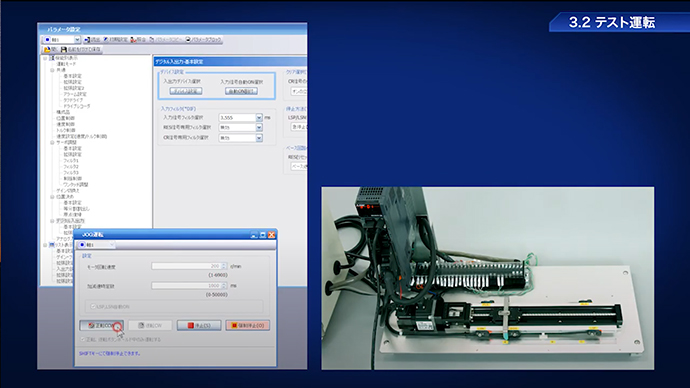This screenshot has height=388, width=690.
Task: Select Gain Switching (ゲイン切換え) in the tree
Action: coord(68,191)
